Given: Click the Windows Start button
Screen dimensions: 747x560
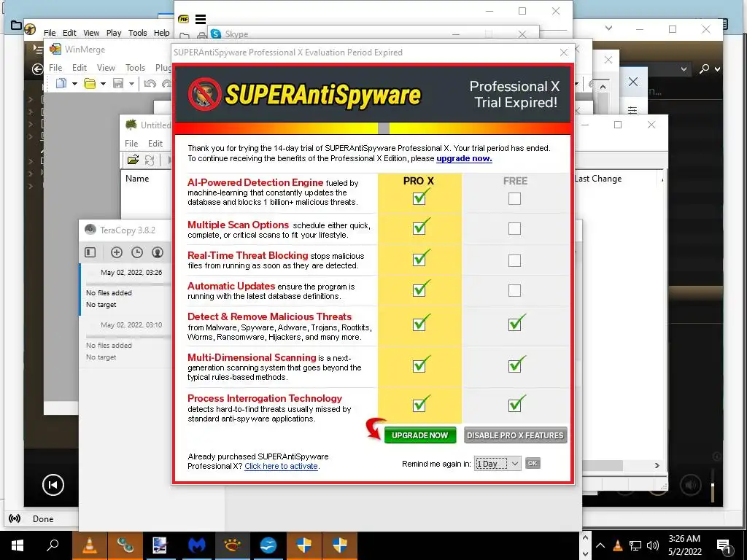Looking at the screenshot, I should tap(18, 545).
